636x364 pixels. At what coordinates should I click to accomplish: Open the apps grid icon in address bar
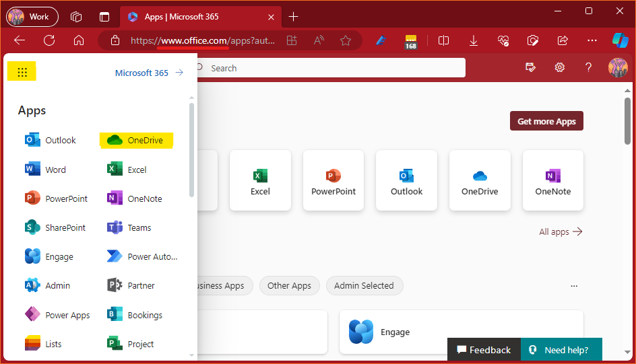(292, 40)
